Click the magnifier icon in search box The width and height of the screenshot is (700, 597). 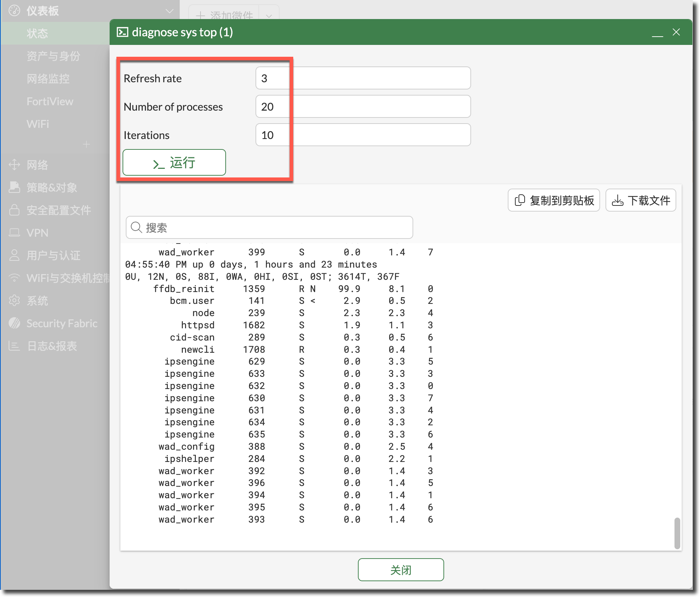tap(136, 227)
